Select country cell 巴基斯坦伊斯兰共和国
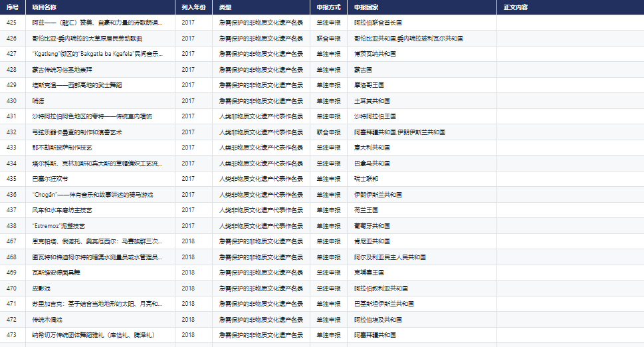Image resolution: width=644 pixels, height=347 pixels. (x=384, y=304)
